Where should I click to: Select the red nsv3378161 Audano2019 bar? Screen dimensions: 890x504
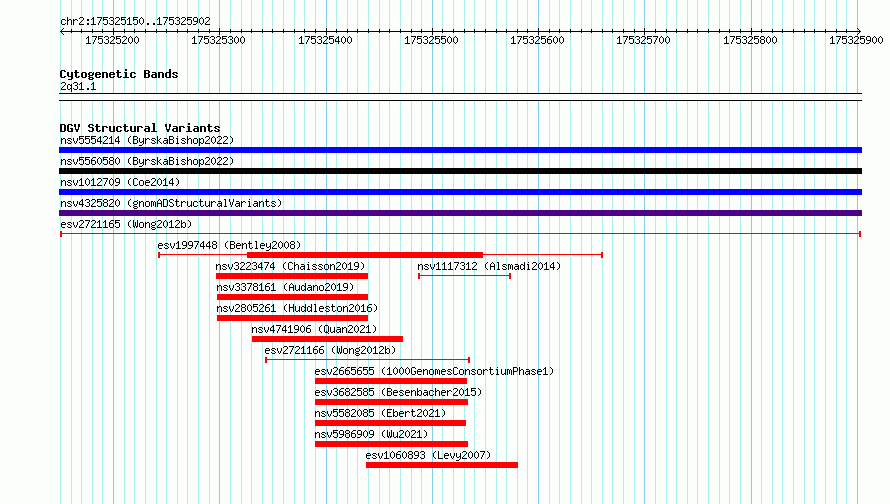point(292,297)
